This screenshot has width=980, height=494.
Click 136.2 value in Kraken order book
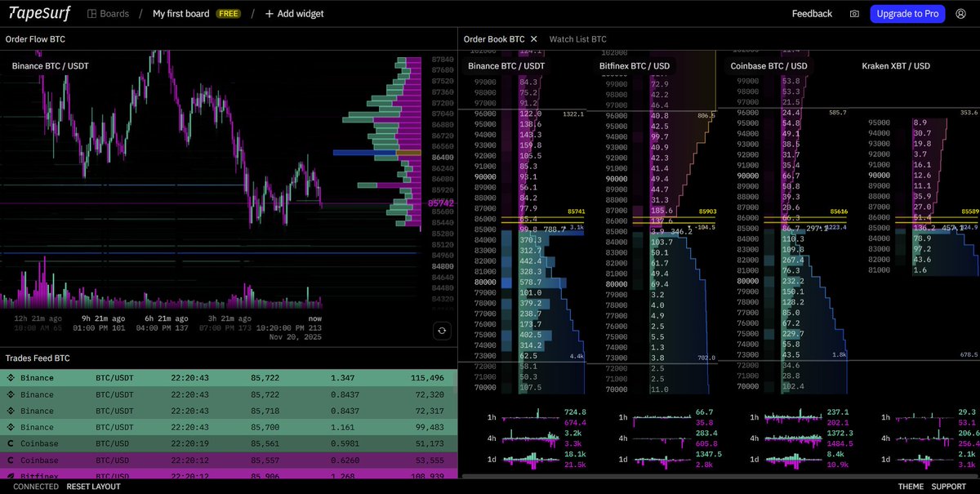click(x=924, y=228)
